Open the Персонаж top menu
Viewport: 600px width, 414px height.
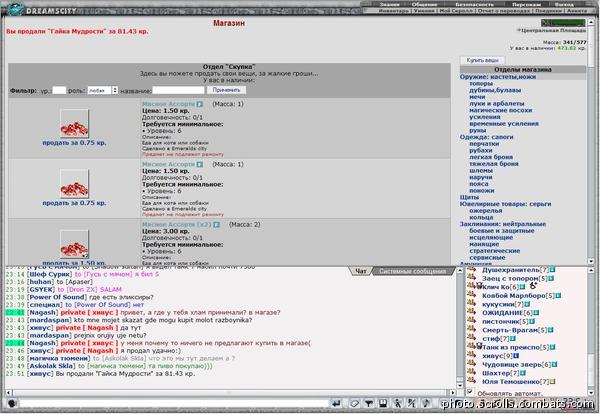[527, 5]
